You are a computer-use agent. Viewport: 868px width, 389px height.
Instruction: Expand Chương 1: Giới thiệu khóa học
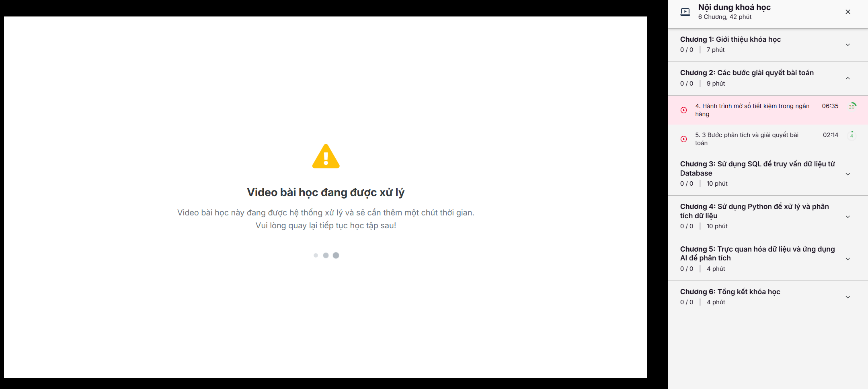coord(848,45)
